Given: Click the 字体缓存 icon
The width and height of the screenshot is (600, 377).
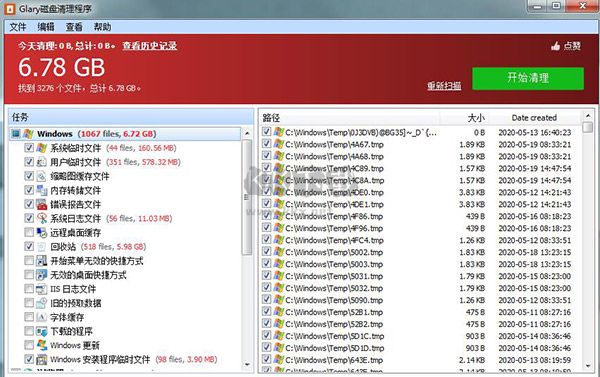Looking at the screenshot, I should click(41, 317).
